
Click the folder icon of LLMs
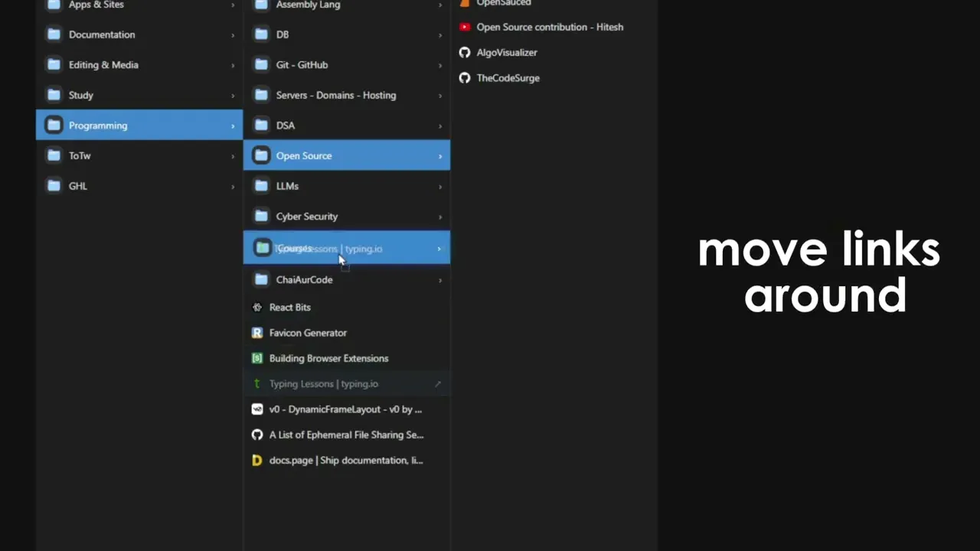[261, 186]
